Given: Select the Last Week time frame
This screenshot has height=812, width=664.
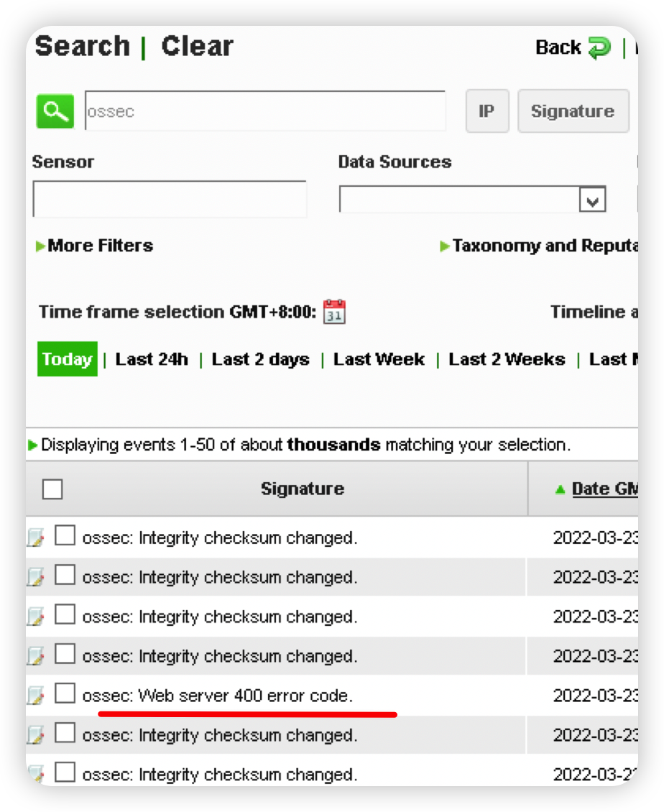Looking at the screenshot, I should coord(379,359).
